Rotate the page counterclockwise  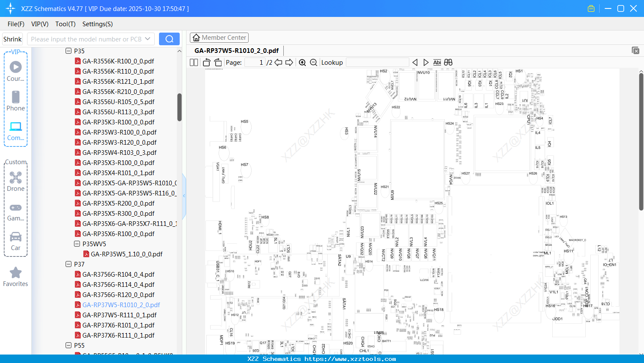(x=207, y=63)
